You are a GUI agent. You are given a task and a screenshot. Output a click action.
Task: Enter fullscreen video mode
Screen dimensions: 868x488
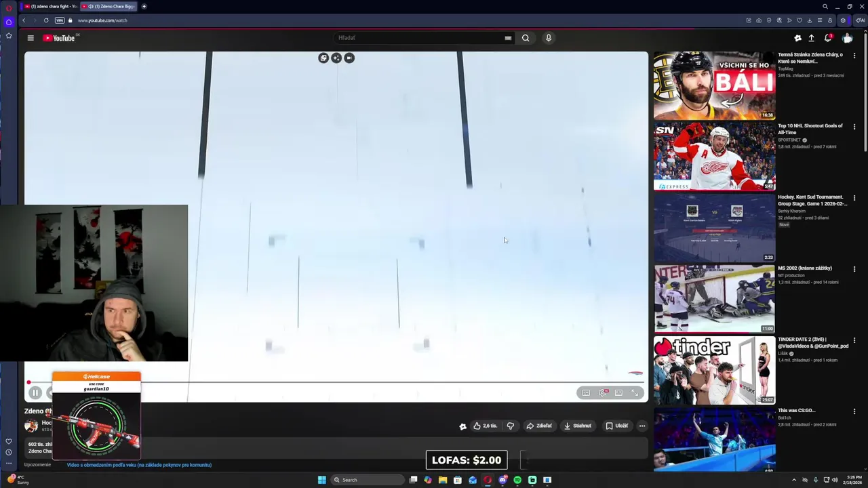(635, 392)
